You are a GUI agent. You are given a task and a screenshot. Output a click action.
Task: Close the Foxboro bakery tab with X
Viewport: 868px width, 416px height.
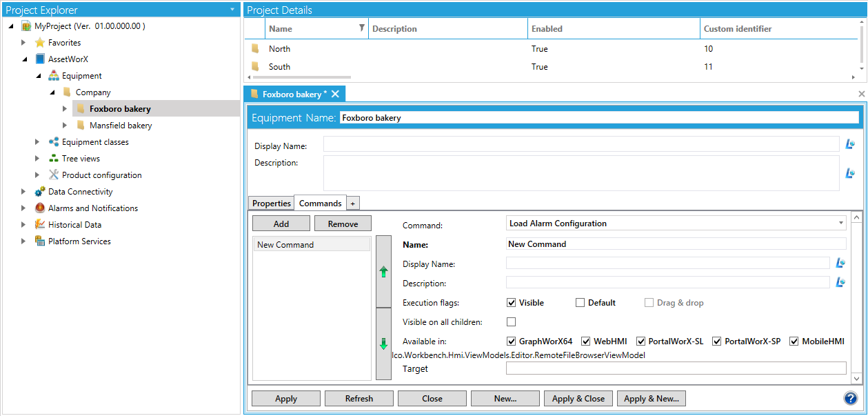pos(335,94)
